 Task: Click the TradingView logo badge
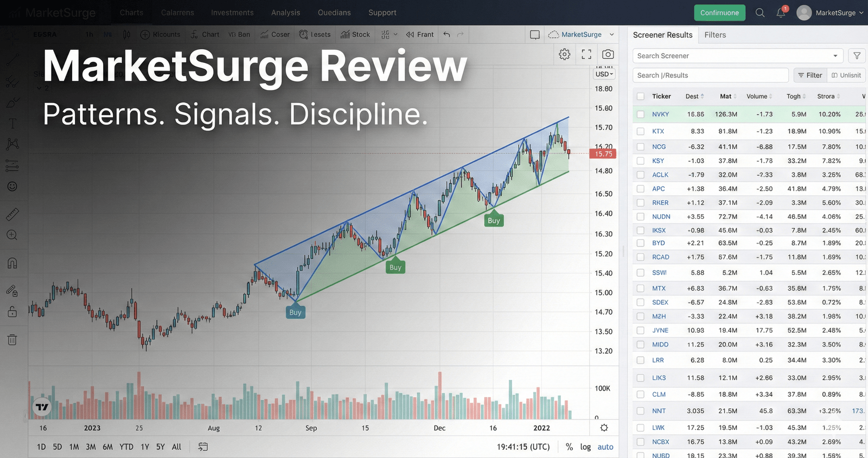(x=42, y=407)
